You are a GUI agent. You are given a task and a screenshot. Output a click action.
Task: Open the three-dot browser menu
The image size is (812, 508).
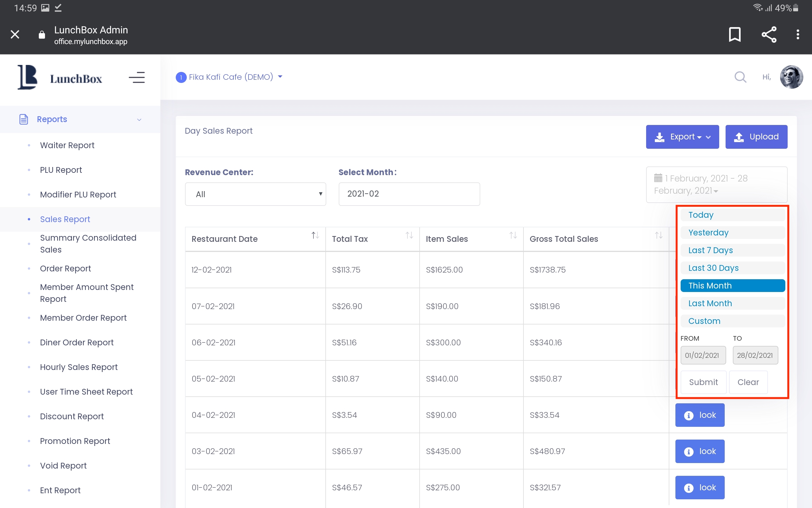click(798, 34)
